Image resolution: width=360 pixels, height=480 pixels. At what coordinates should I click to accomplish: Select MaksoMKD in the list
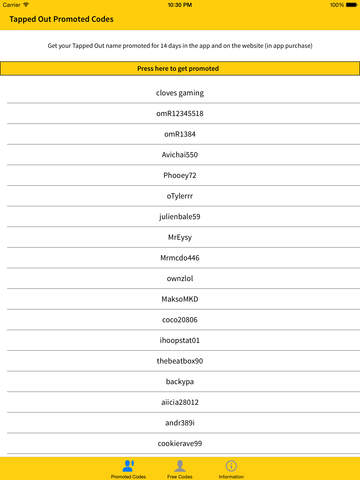[180, 299]
